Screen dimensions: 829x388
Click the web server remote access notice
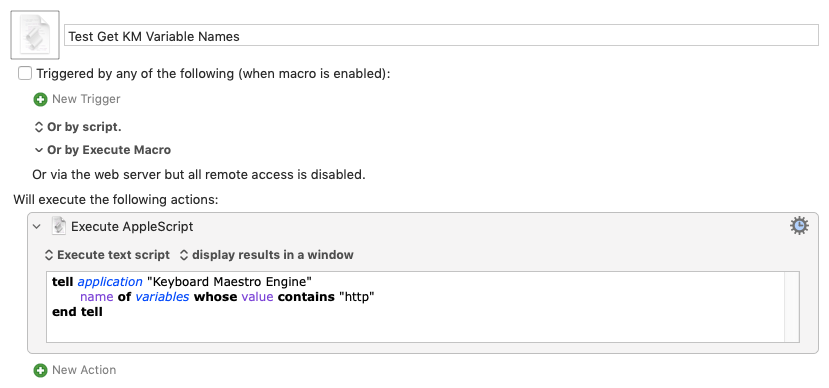(x=199, y=174)
